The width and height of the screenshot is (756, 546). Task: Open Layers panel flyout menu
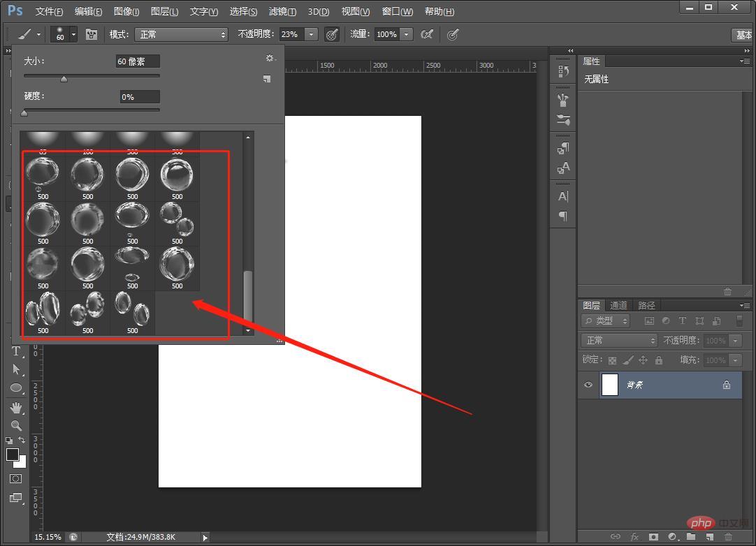(x=745, y=306)
